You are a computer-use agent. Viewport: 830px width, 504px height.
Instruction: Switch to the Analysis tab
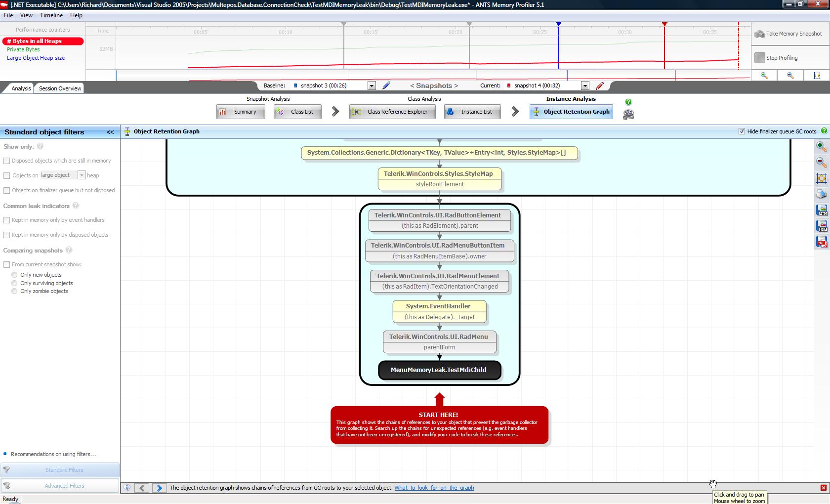tap(21, 88)
